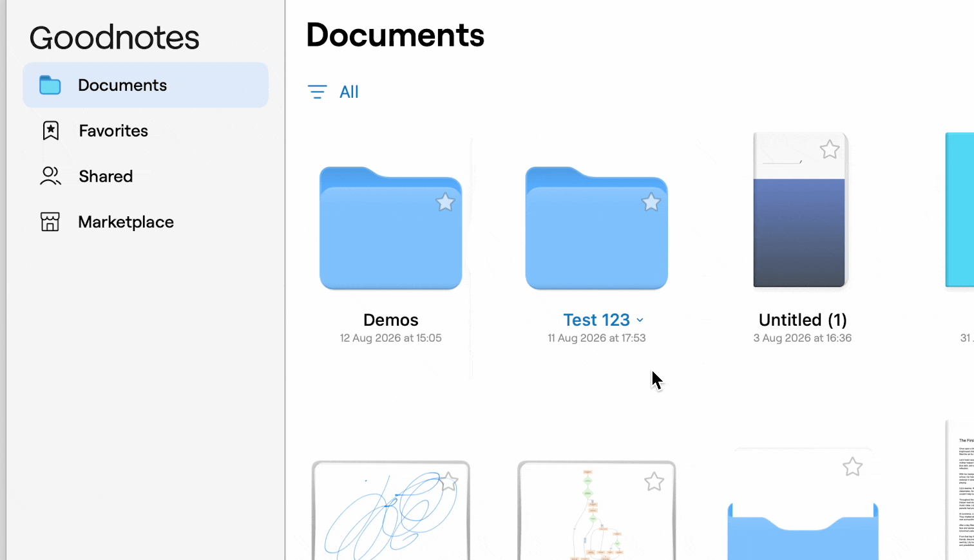
Task: Open the Test 123 folder
Action: point(597,229)
